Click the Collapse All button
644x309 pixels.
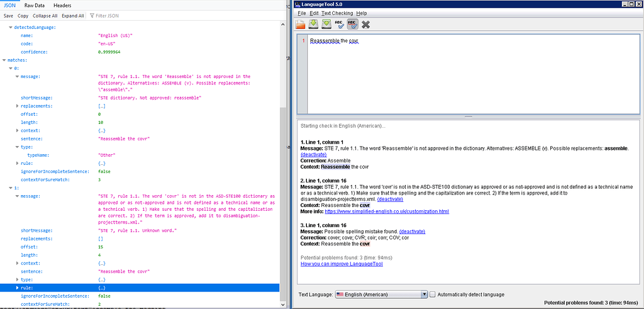pos(45,16)
